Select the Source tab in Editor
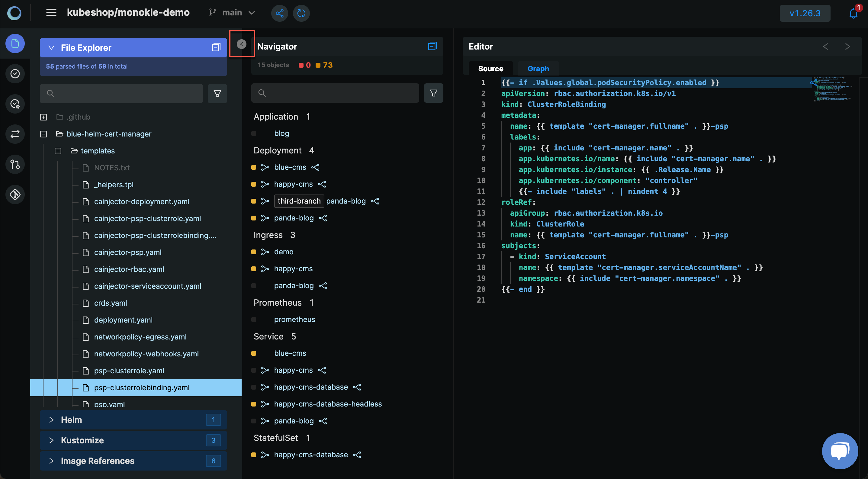Screen dimensions: 868x479 tap(490, 68)
